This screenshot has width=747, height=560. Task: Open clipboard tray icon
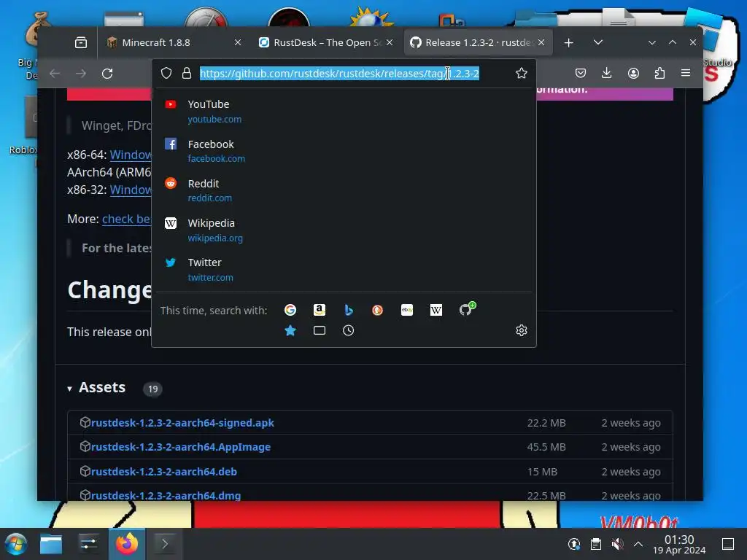coord(595,544)
